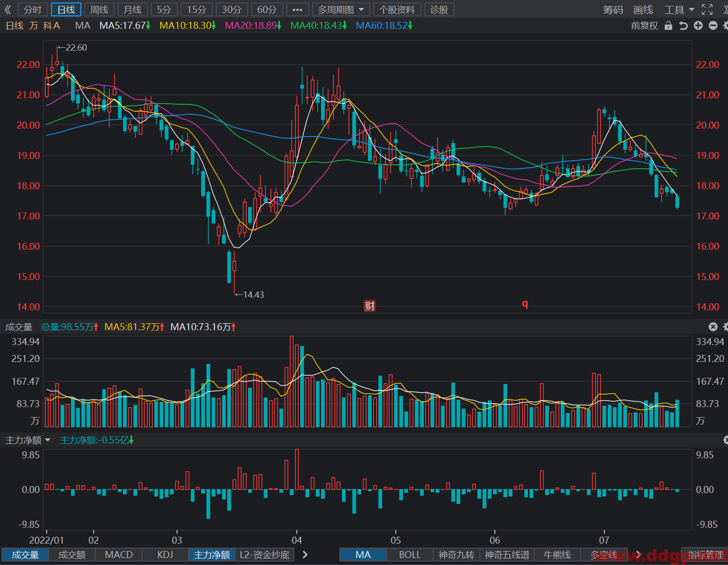Click the fullscreen expand icon at top right
This screenshot has height=565, width=728.
(707, 9)
